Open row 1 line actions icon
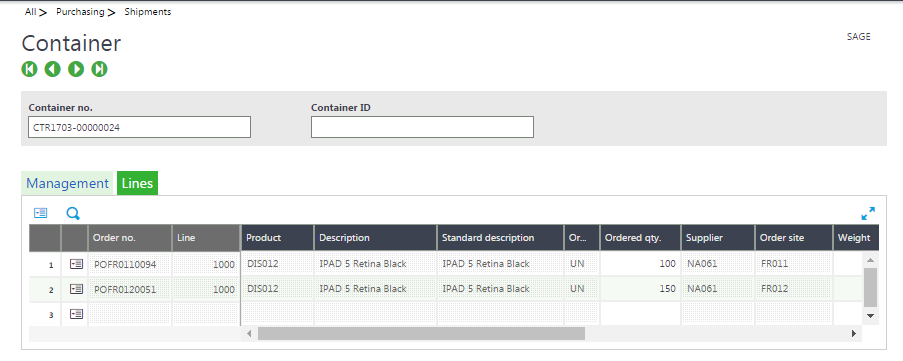The width and height of the screenshot is (903, 361). coord(76,264)
